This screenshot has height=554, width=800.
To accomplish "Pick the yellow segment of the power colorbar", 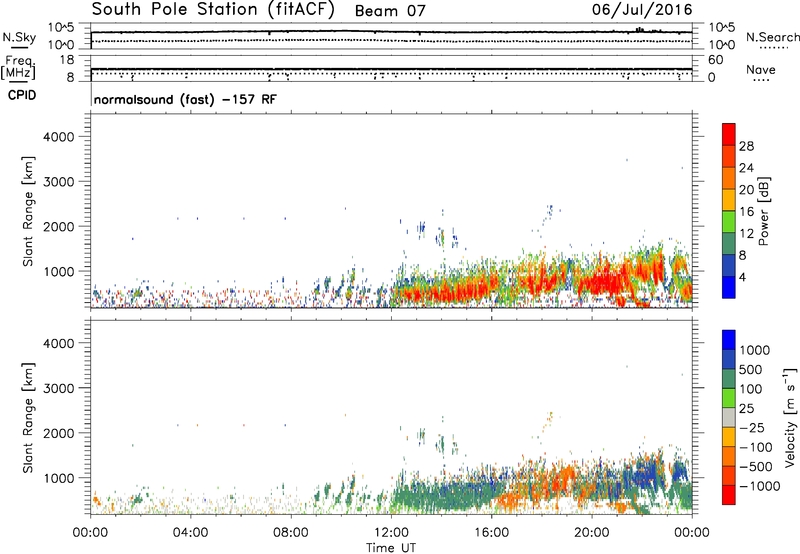I will [x=729, y=200].
